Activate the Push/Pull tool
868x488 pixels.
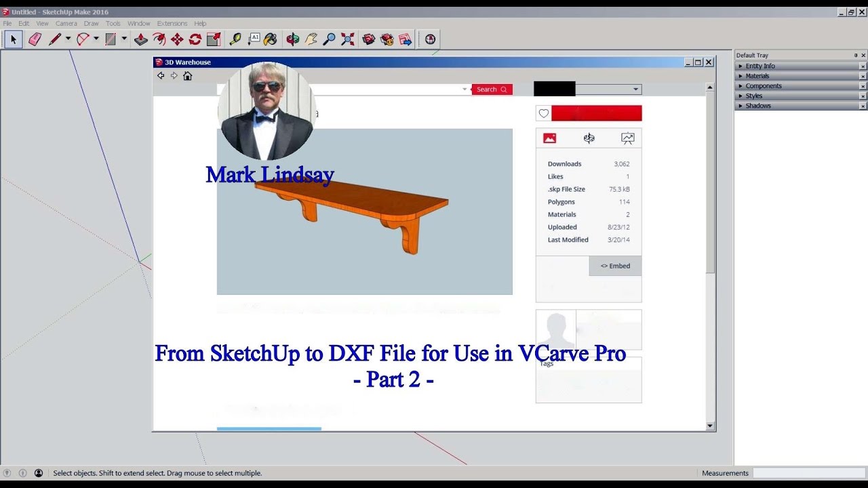click(x=140, y=39)
